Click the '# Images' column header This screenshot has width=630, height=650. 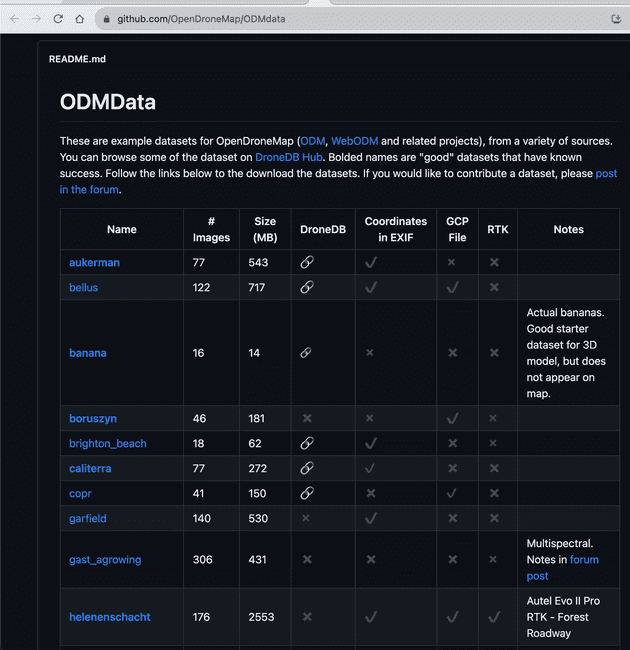tap(211, 229)
